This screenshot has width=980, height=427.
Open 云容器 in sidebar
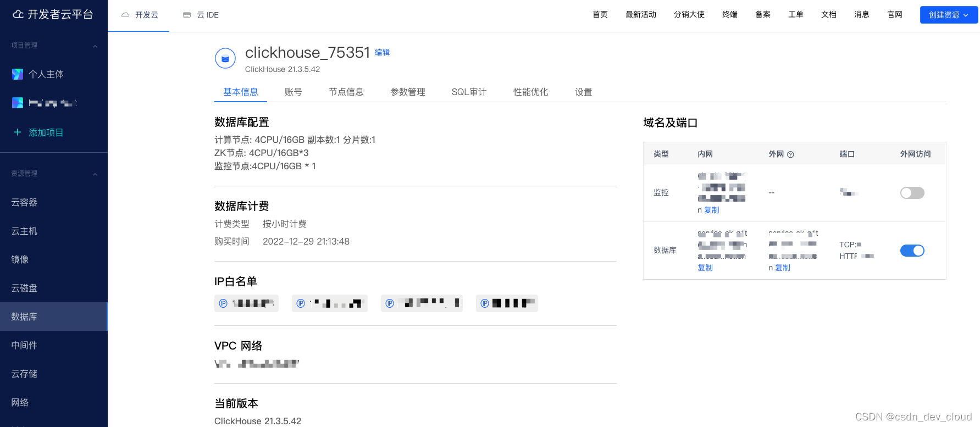pyautogui.click(x=54, y=202)
